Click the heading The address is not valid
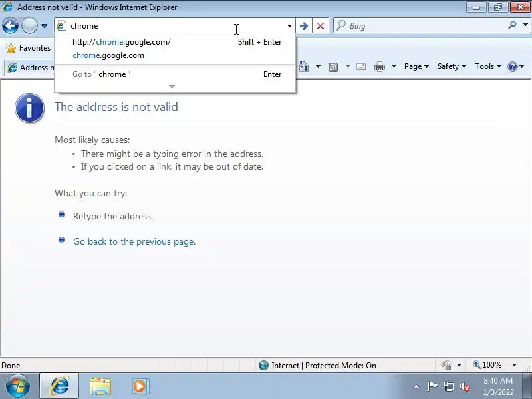532x399 pixels. click(116, 107)
